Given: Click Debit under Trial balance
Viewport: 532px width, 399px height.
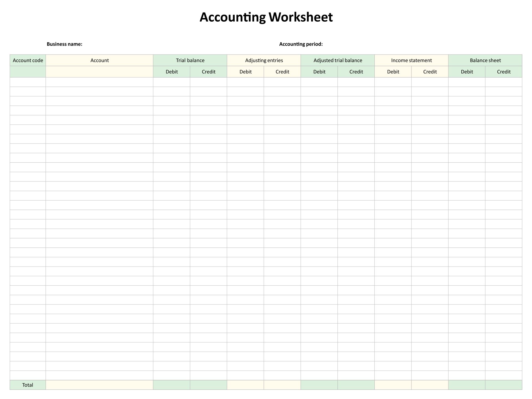Looking at the screenshot, I should 172,72.
